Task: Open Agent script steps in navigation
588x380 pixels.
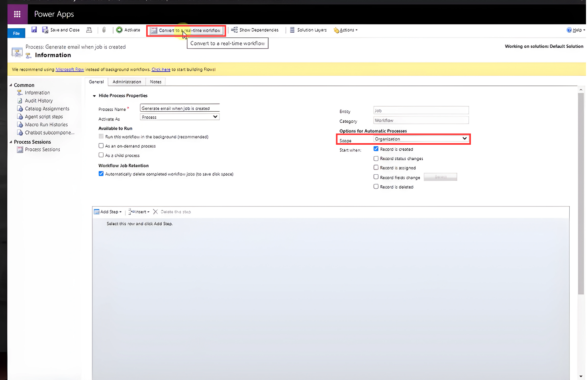Action: click(44, 116)
